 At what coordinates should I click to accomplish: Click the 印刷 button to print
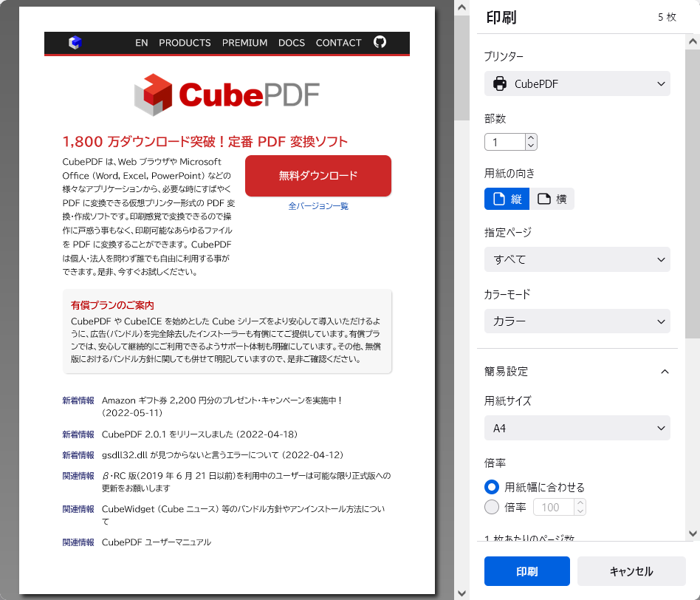click(x=526, y=571)
